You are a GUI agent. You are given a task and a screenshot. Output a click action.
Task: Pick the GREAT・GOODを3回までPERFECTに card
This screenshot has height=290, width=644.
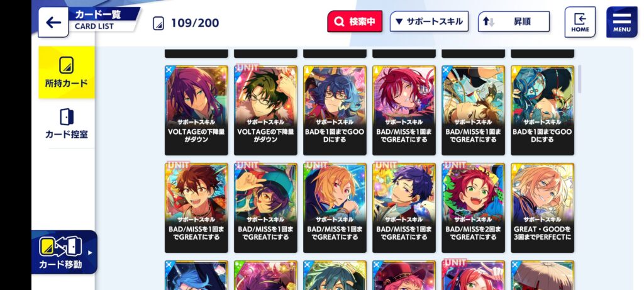tap(543, 208)
